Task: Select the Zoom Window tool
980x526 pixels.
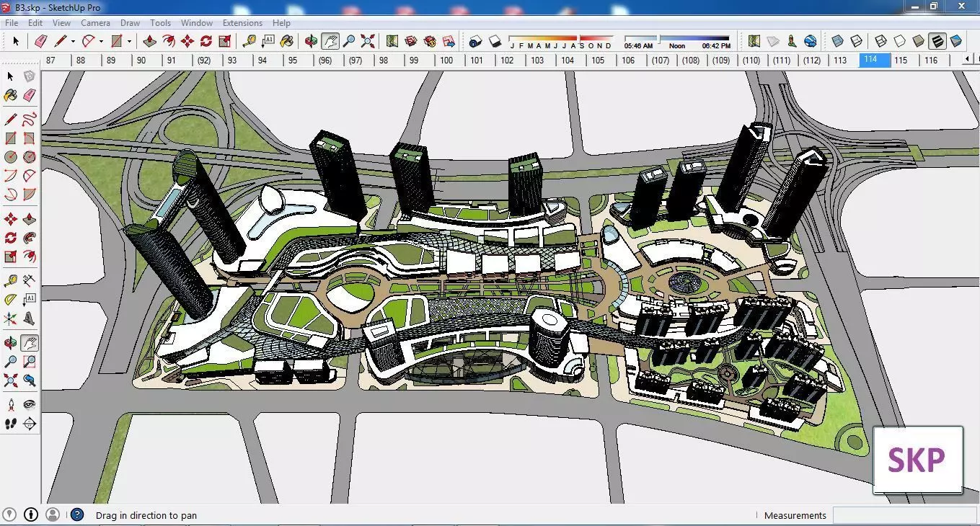Action: 29,362
